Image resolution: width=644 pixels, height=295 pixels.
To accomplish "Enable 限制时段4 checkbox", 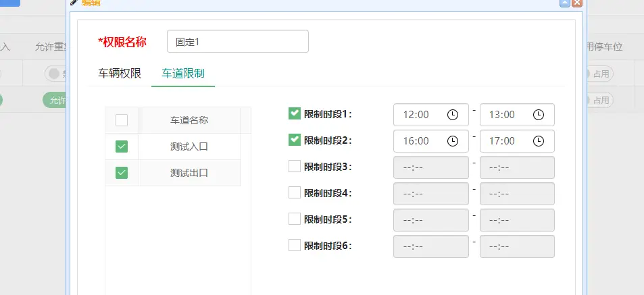I will pos(294,192).
